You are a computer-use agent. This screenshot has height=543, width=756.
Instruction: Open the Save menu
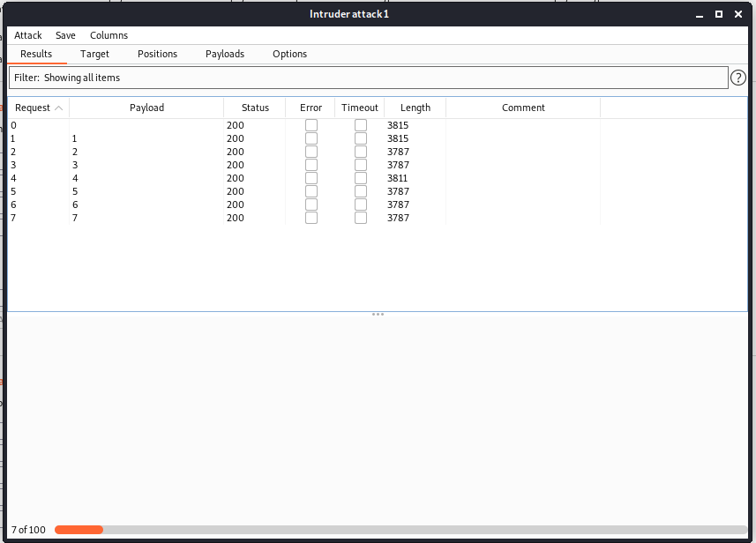pos(65,35)
